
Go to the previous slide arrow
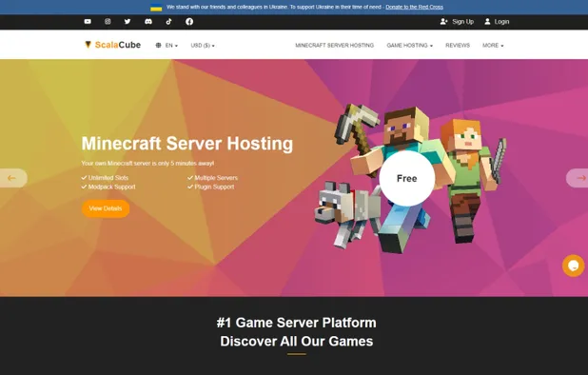tap(12, 178)
